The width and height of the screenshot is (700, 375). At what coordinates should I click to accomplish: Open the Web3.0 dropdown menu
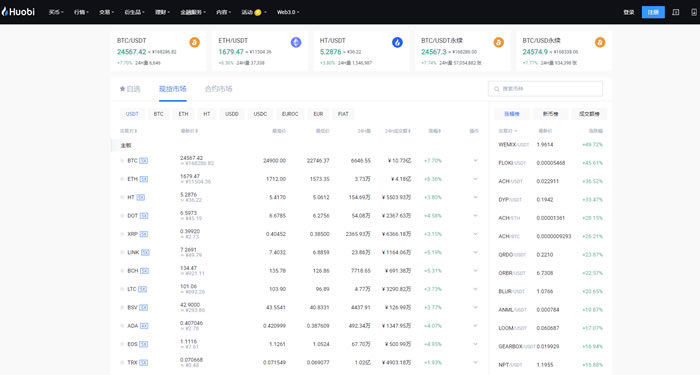pos(288,12)
